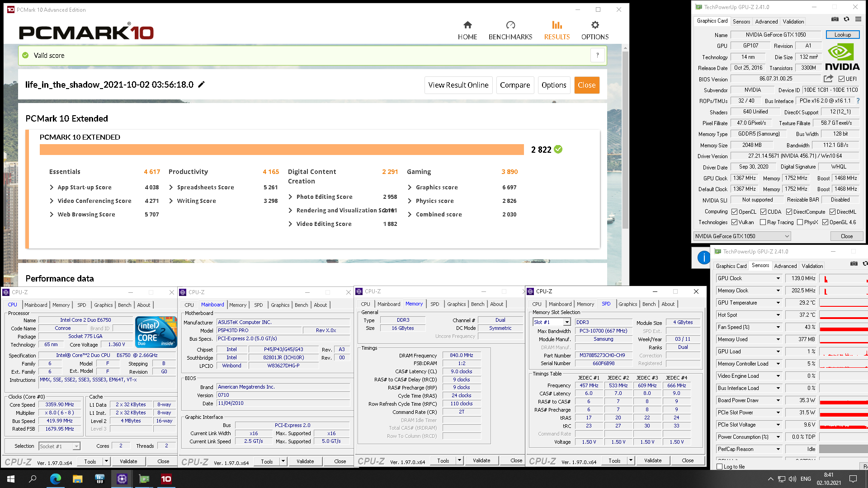Open the Results bar chart icon

(557, 25)
